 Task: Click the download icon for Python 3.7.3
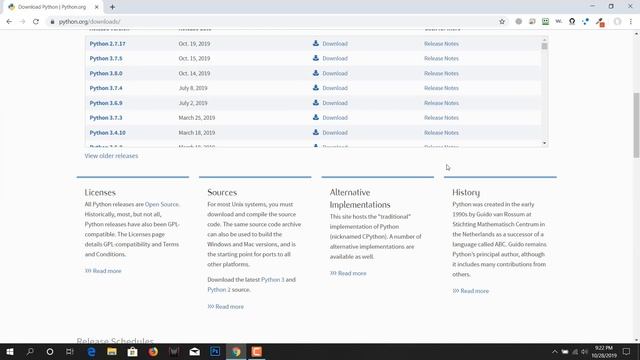(316, 117)
